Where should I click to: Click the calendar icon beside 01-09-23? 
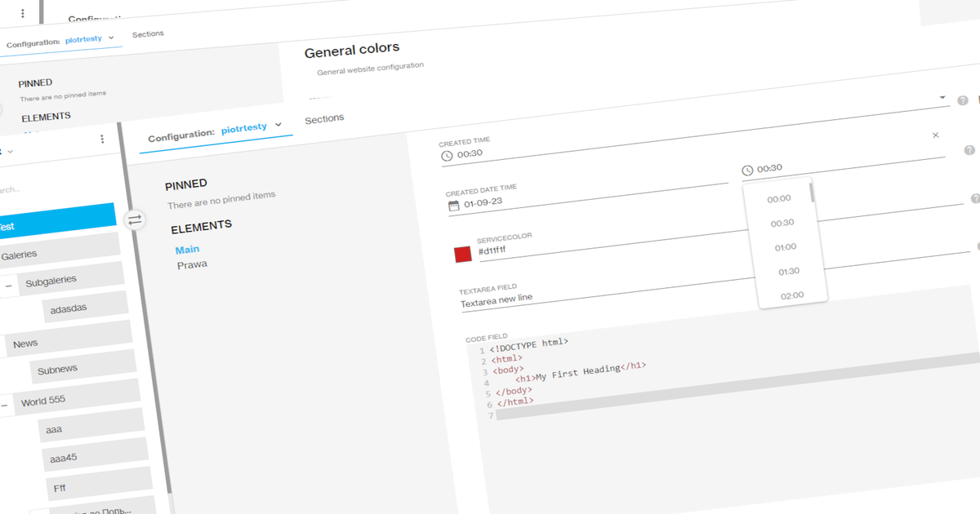tap(454, 206)
